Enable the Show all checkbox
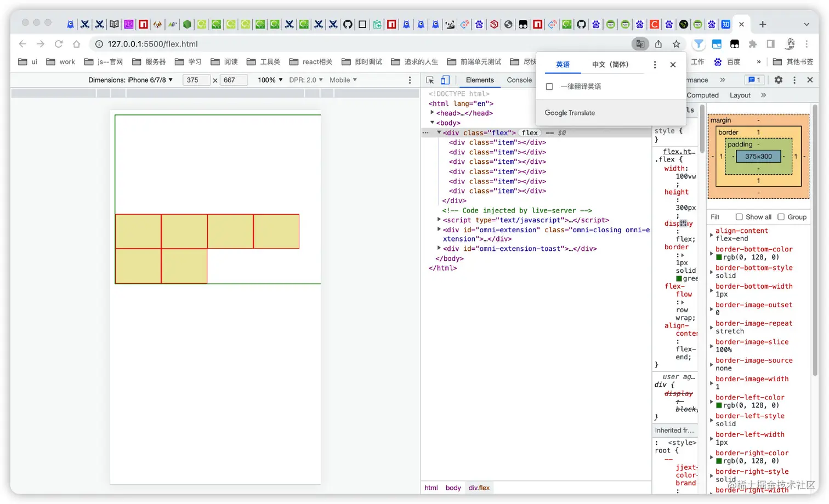The image size is (829, 504). pos(739,217)
